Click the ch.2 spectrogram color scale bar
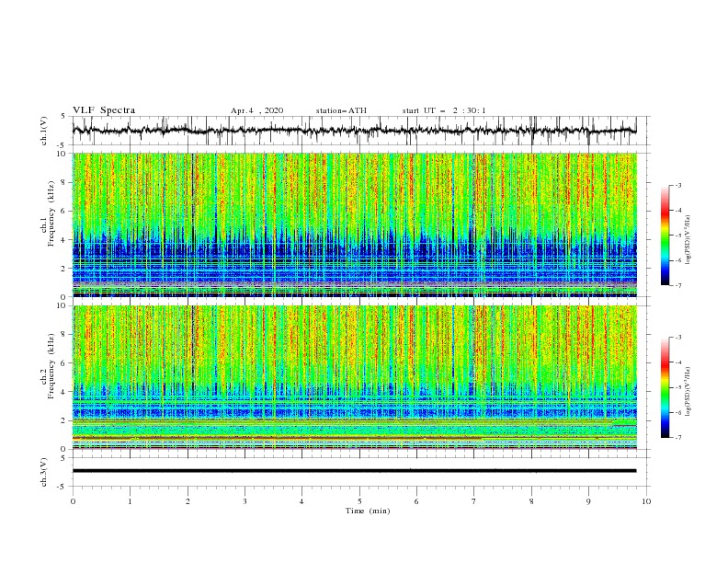The height and width of the screenshot is (563, 728). click(665, 387)
